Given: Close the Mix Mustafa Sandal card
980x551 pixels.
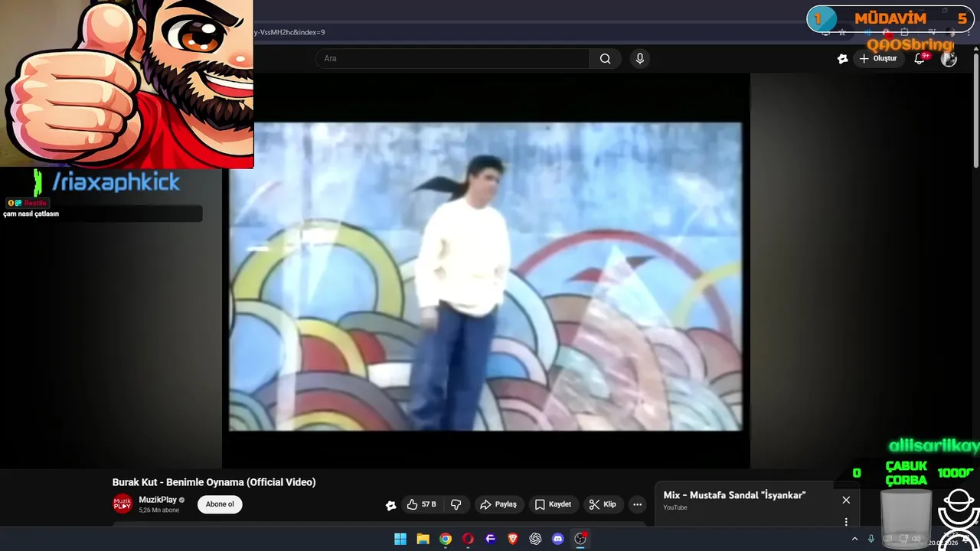Looking at the screenshot, I should coord(846,500).
